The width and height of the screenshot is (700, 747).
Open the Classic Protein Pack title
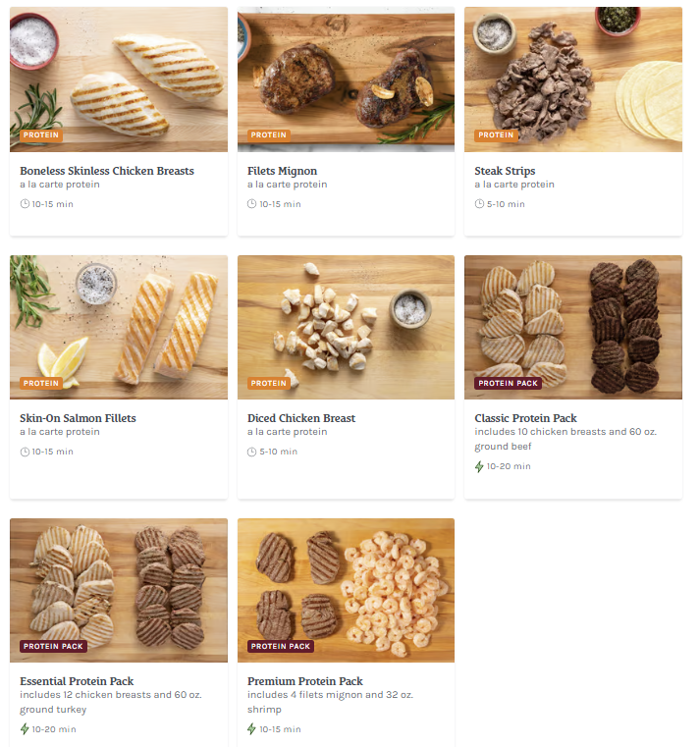tap(525, 418)
